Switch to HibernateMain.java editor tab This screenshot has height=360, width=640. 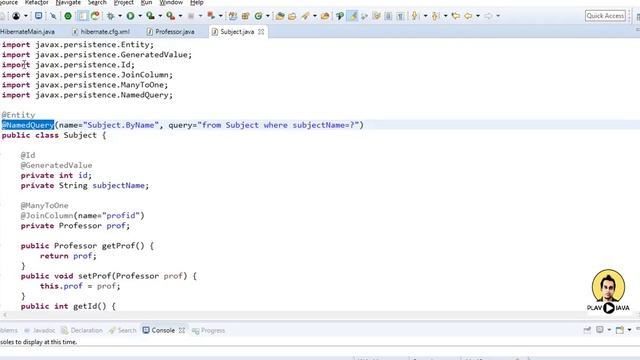(x=27, y=31)
